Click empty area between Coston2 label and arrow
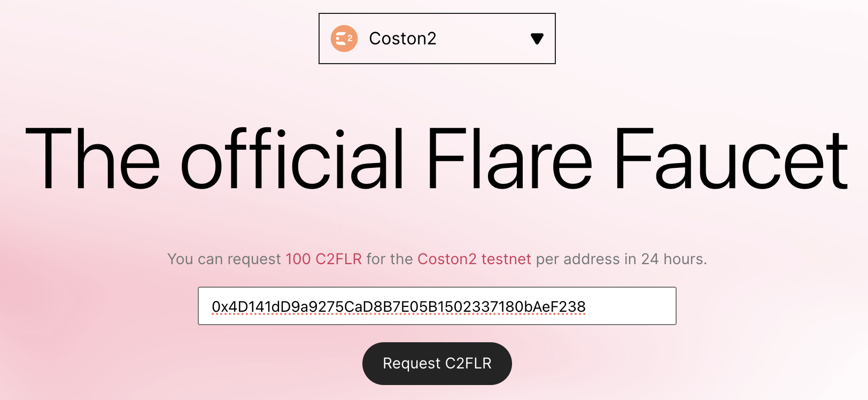The image size is (868, 400). click(481, 39)
